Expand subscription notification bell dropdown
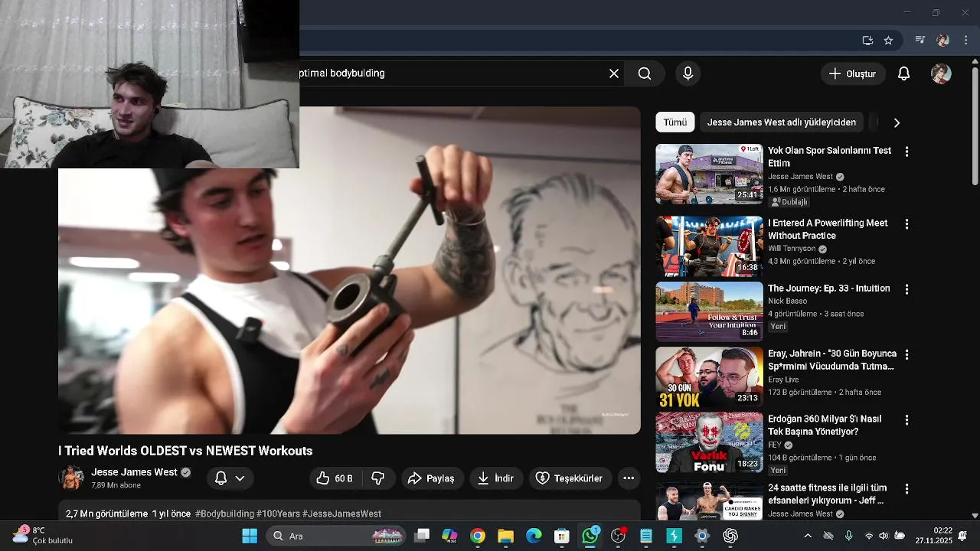The image size is (980, 551). [x=230, y=478]
